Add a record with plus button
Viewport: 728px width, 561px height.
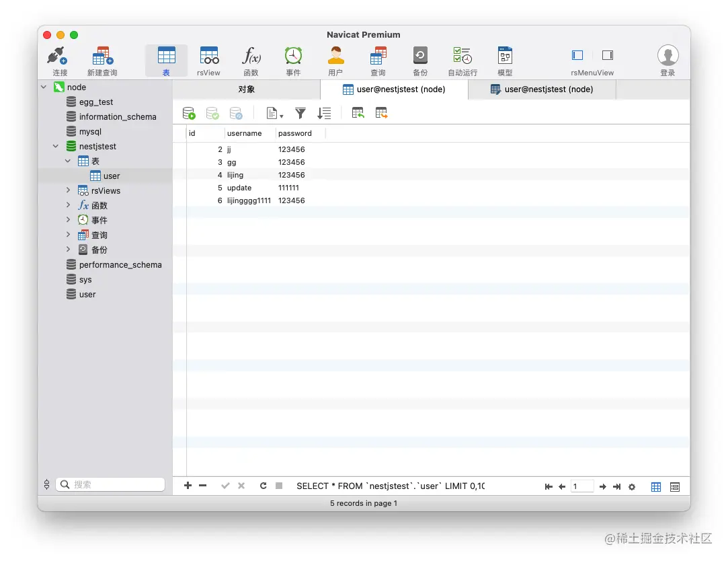click(x=188, y=485)
